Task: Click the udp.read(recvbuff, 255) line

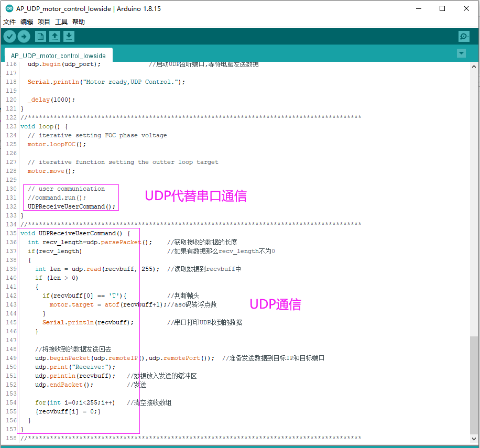Action: click(97, 269)
